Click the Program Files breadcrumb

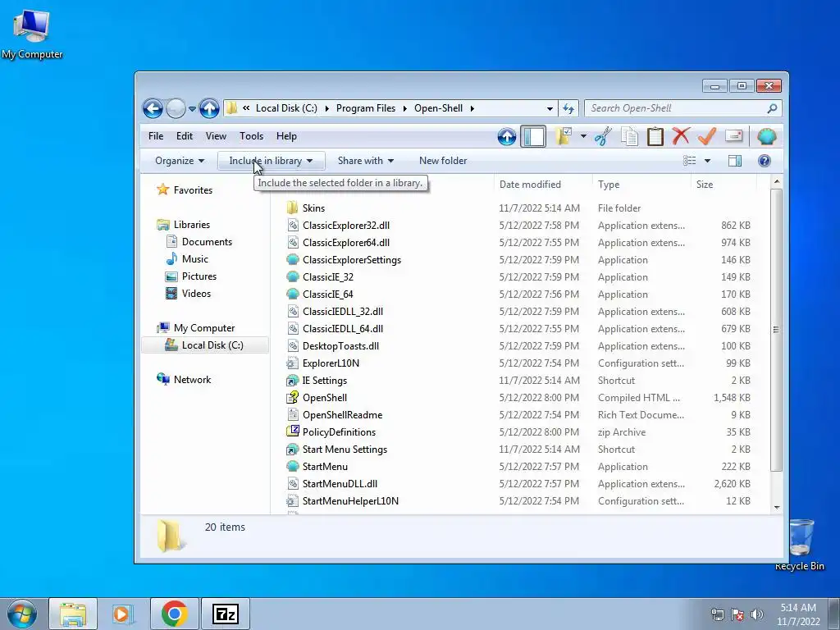[365, 108]
